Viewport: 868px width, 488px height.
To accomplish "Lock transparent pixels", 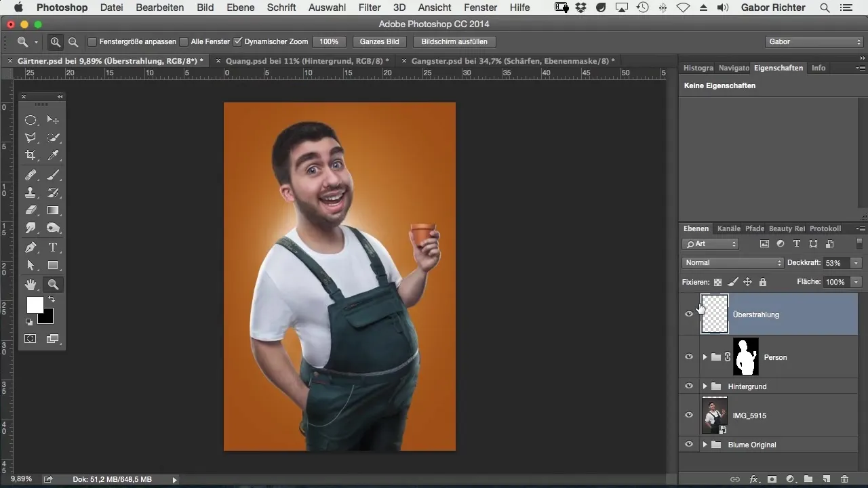I will (x=717, y=282).
